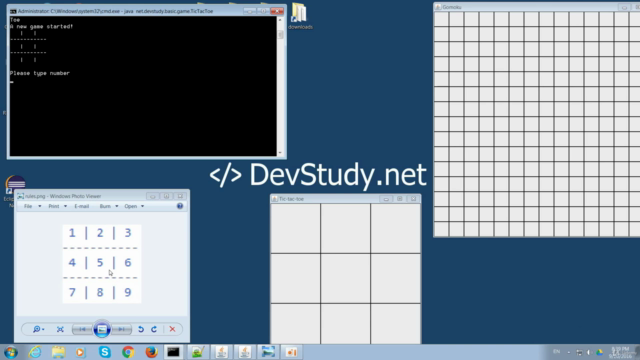640x360 pixels.
Task: Rotate image clockwise
Action: 154,329
